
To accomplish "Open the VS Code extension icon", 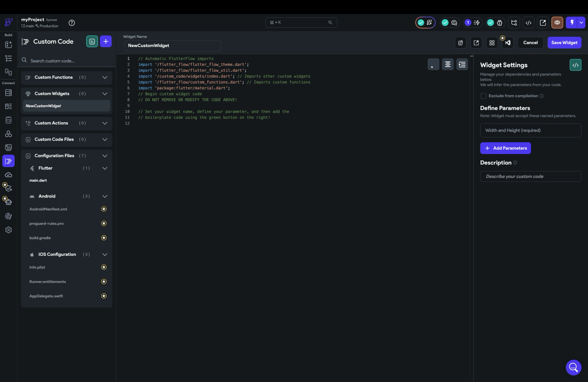I will pyautogui.click(x=508, y=43).
